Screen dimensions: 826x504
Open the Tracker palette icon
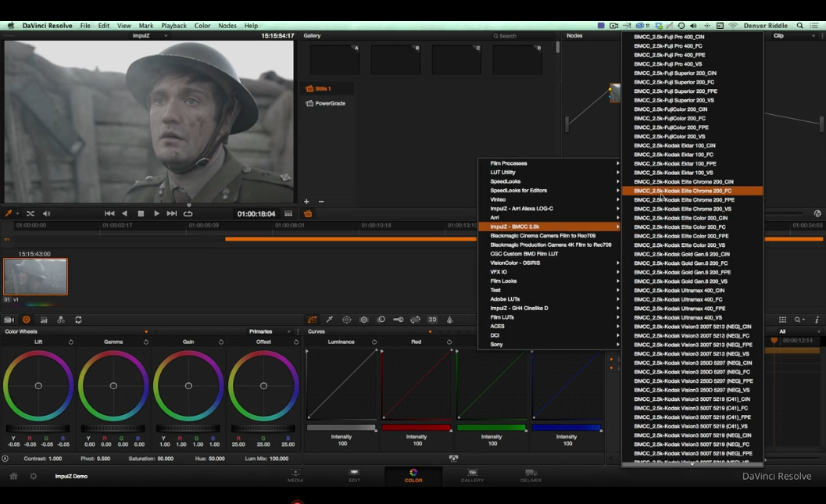click(x=364, y=320)
